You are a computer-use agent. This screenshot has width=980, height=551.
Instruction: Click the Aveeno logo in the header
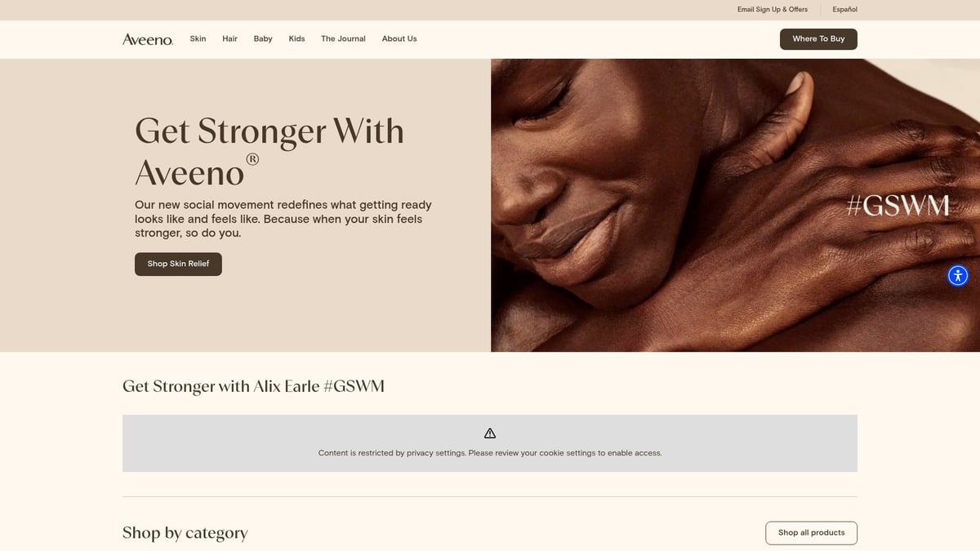pos(148,39)
